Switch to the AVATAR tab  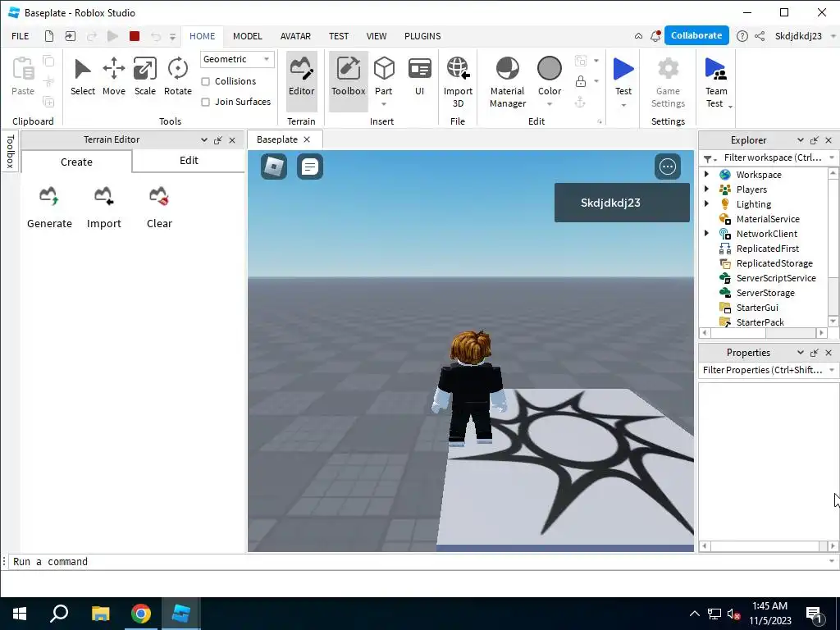coord(295,36)
